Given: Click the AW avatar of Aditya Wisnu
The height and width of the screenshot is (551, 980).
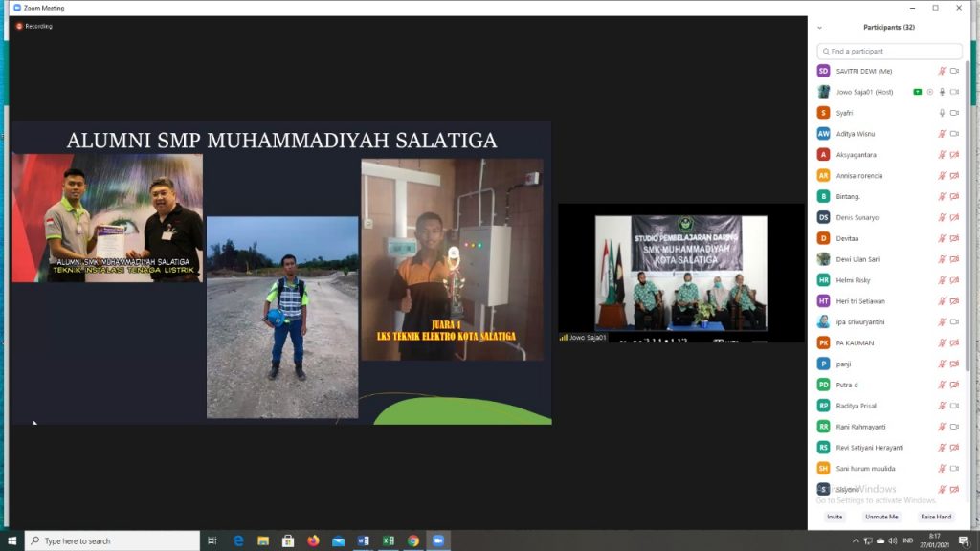Looking at the screenshot, I should [824, 134].
